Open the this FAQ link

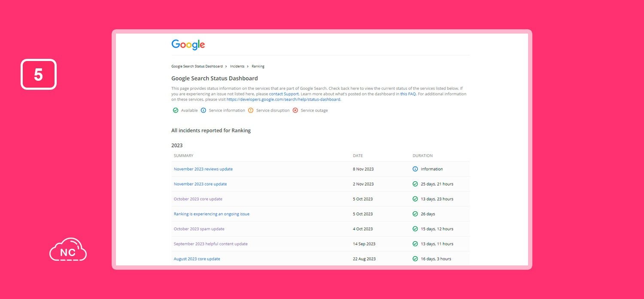pyautogui.click(x=408, y=94)
